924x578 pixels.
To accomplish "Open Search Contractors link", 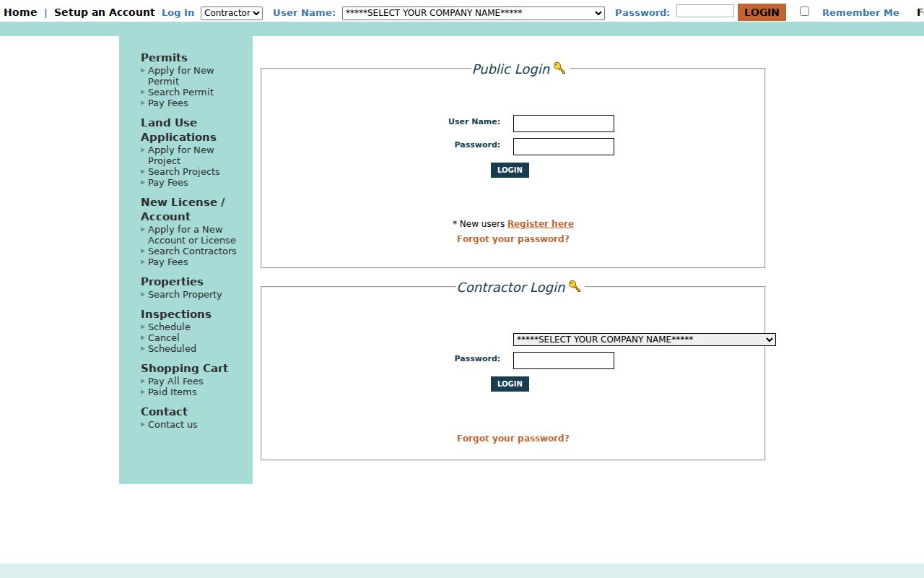I will click(192, 251).
